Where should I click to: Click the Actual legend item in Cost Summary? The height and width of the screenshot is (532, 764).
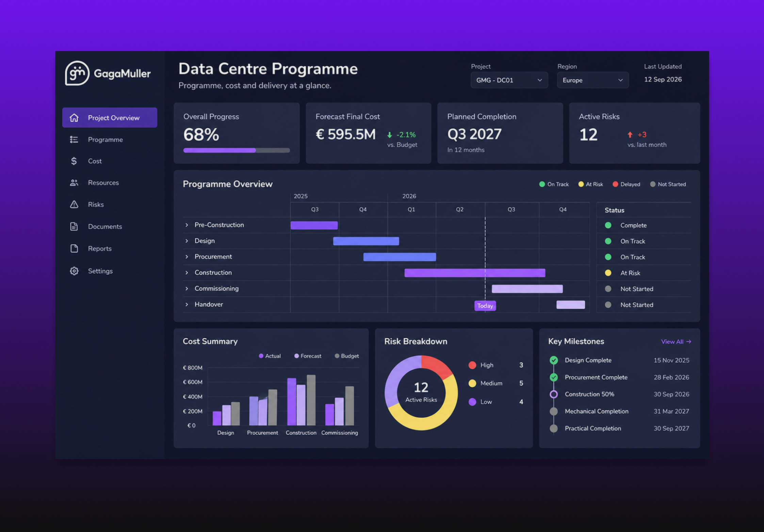click(x=270, y=356)
